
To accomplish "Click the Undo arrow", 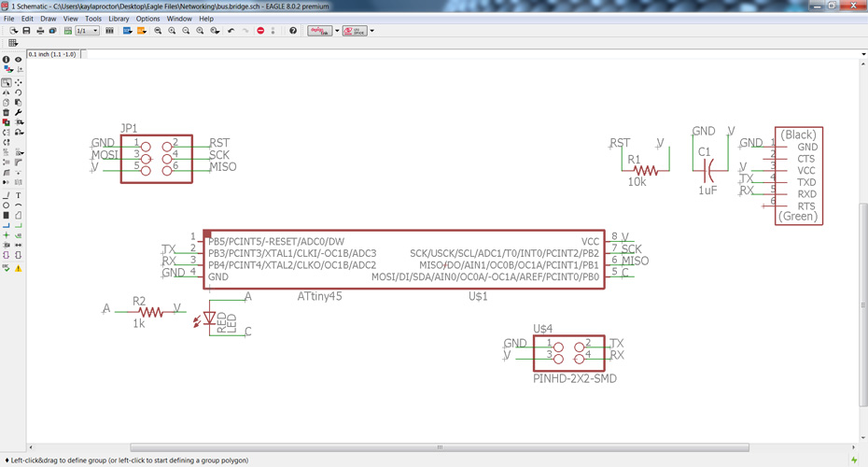I will (x=231, y=31).
